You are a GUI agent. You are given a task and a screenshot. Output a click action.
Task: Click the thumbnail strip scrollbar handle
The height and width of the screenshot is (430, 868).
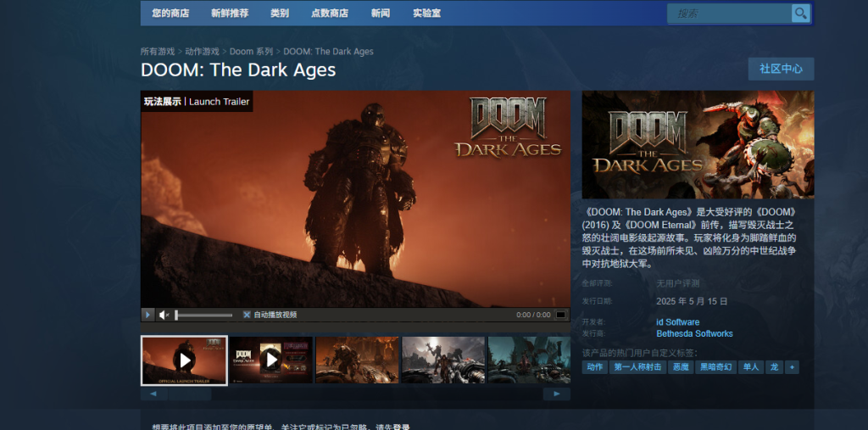point(190,394)
